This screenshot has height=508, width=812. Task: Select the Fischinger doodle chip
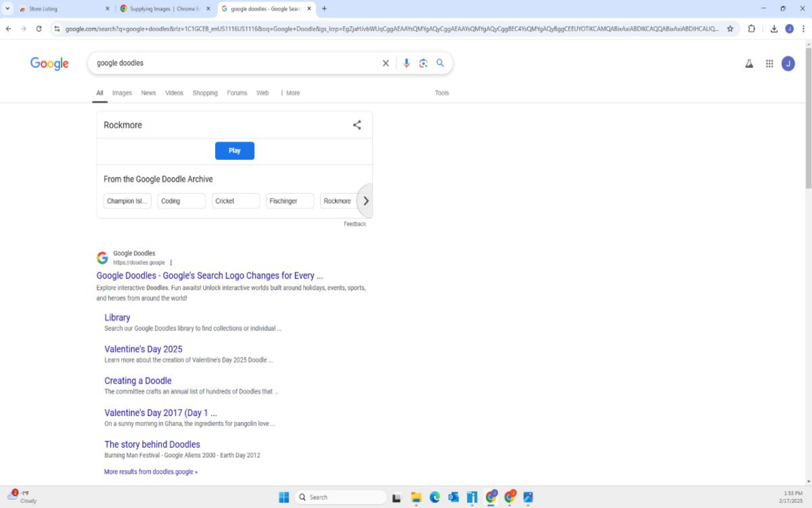(x=290, y=201)
